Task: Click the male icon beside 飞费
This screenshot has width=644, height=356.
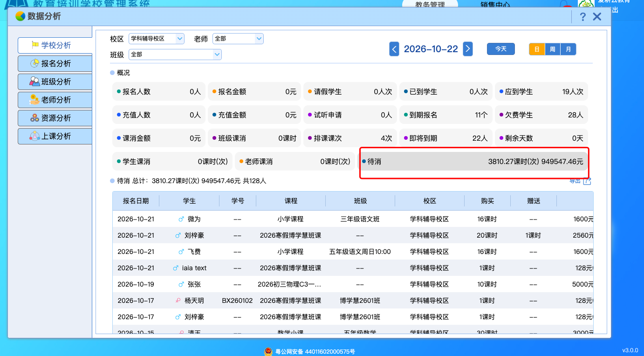Action: 181,252
